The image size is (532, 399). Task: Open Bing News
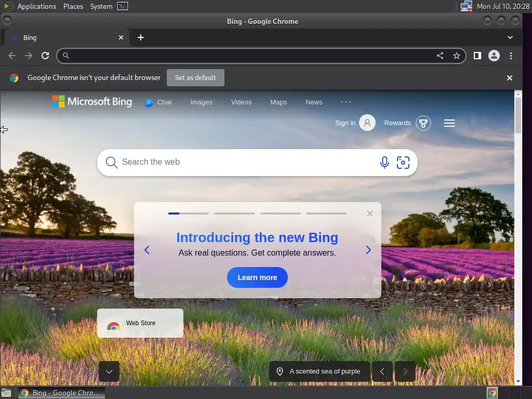314,102
